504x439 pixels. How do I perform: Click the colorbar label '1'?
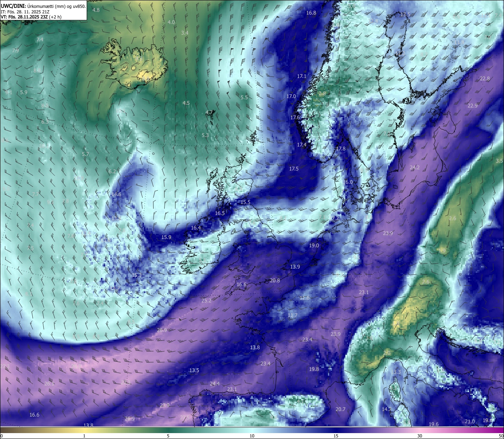84,436
